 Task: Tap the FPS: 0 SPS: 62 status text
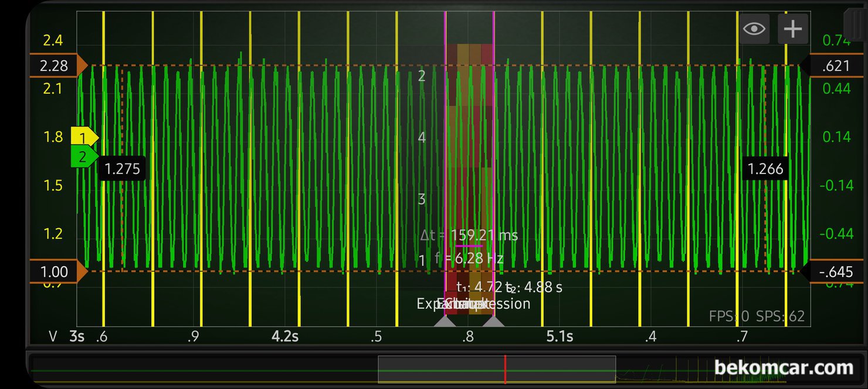tap(757, 316)
